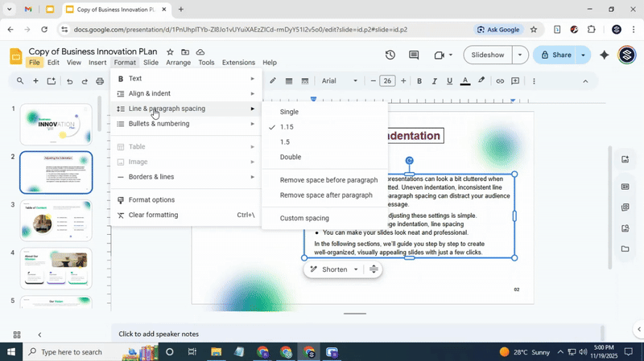Expand the Slideshow options dropdown arrow
This screenshot has width=644, height=361.
point(520,55)
